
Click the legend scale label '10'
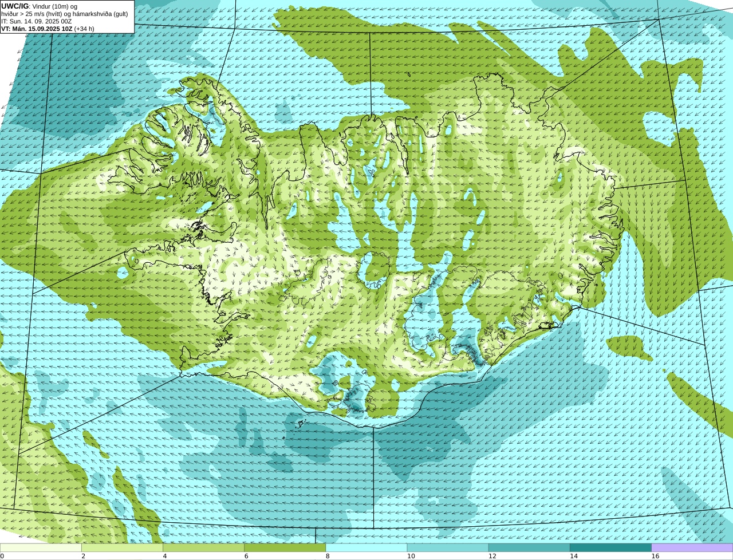pyautogui.click(x=411, y=556)
